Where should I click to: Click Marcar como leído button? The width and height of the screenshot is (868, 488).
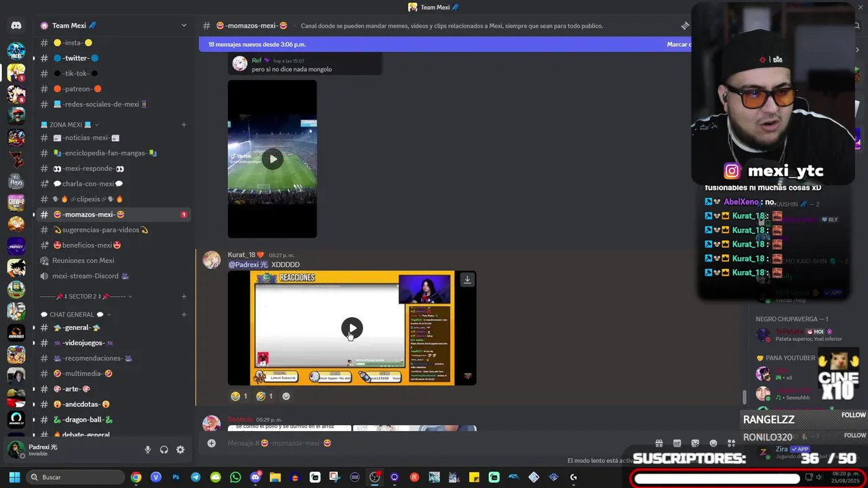pyautogui.click(x=679, y=44)
